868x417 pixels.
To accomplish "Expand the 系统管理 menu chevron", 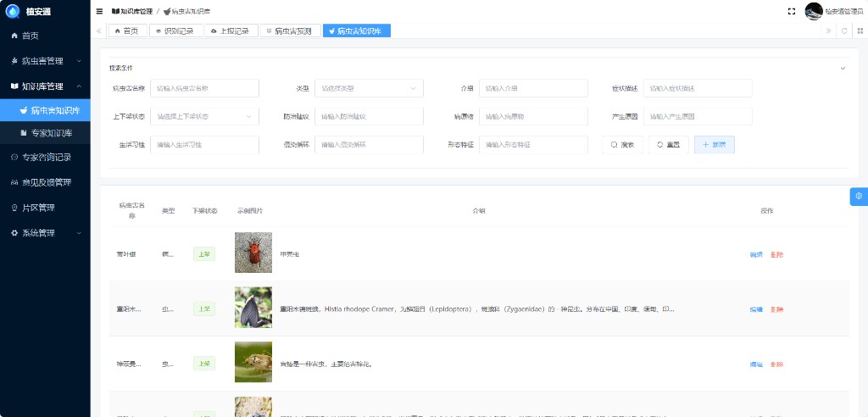I will tap(79, 233).
